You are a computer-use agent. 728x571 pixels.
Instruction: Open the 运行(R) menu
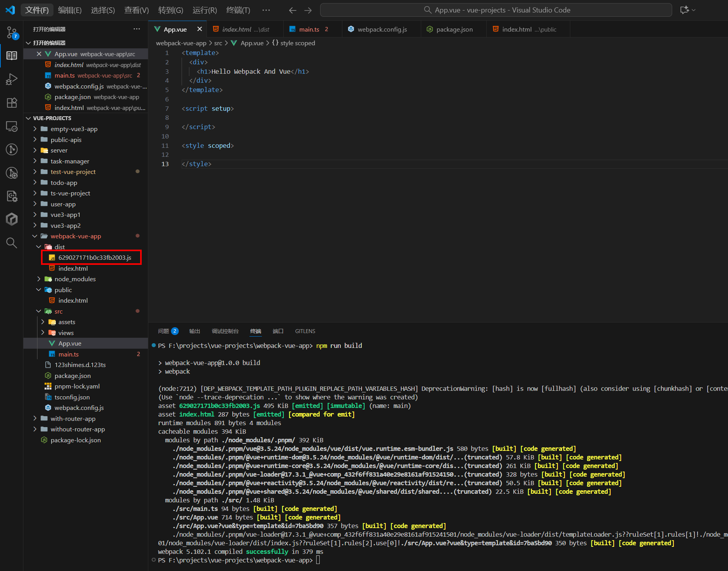pyautogui.click(x=205, y=10)
